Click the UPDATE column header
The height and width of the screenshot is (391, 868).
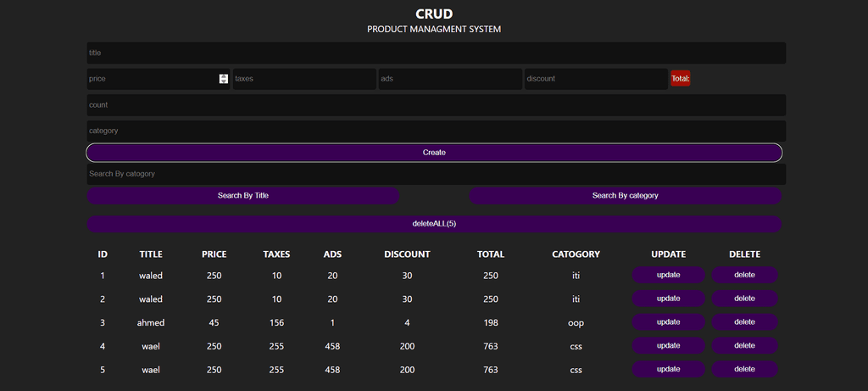(x=668, y=254)
